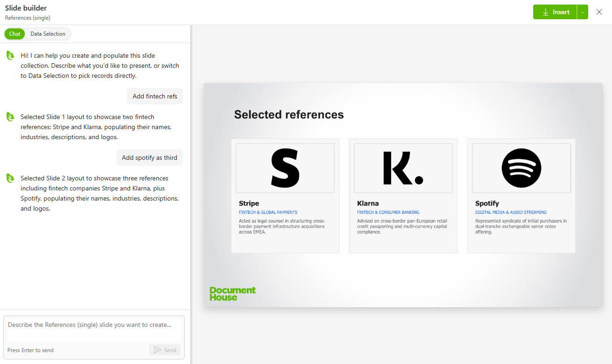This screenshot has width=612, height=364.
Task: Focus the slide description input field
Action: [94, 330]
